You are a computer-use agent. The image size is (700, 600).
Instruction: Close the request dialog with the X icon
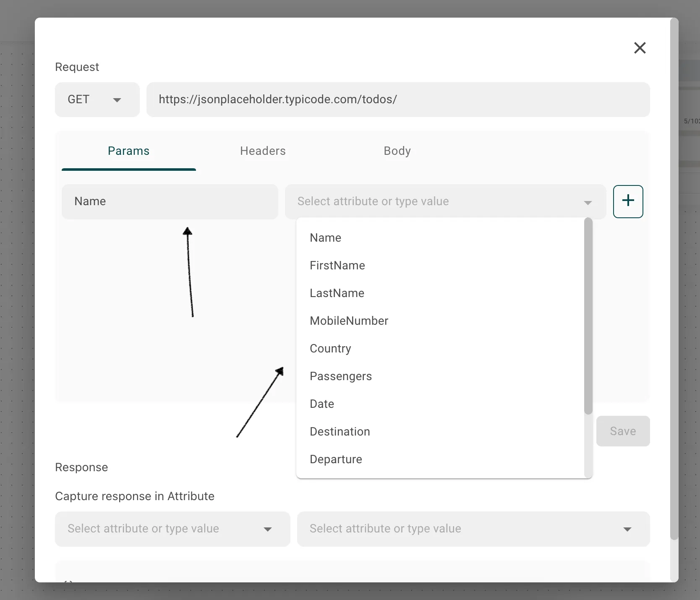click(x=640, y=48)
